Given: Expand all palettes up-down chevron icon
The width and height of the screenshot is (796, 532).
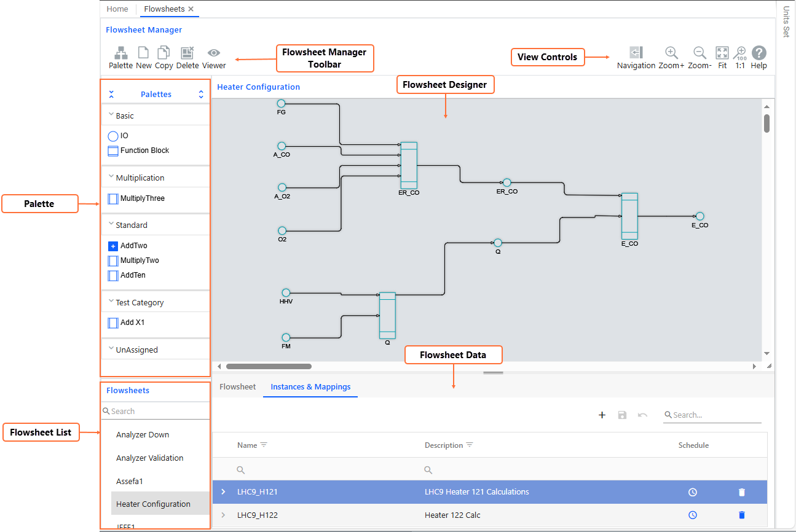Looking at the screenshot, I should 201,94.
